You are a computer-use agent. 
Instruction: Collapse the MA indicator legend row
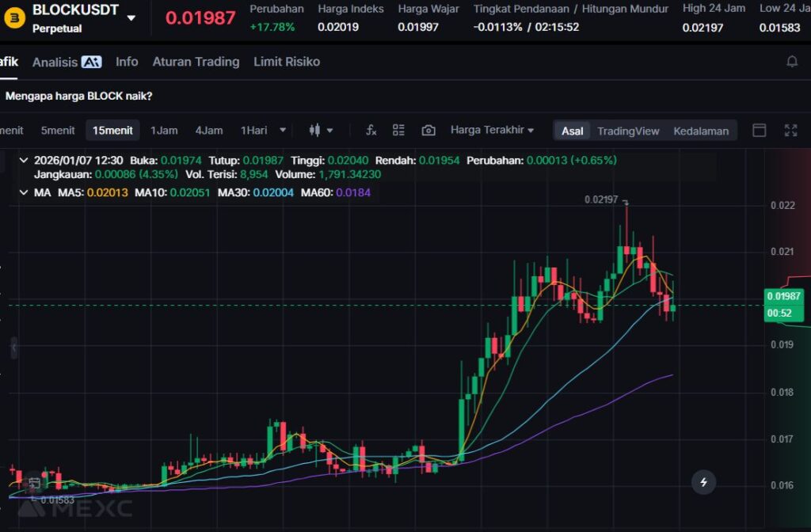click(23, 192)
